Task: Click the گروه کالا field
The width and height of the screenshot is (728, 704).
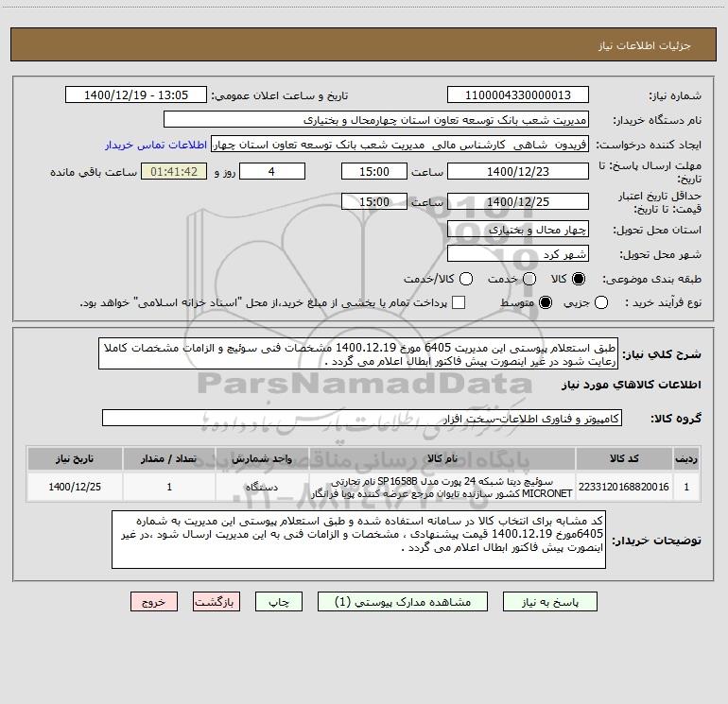Action: point(362,418)
